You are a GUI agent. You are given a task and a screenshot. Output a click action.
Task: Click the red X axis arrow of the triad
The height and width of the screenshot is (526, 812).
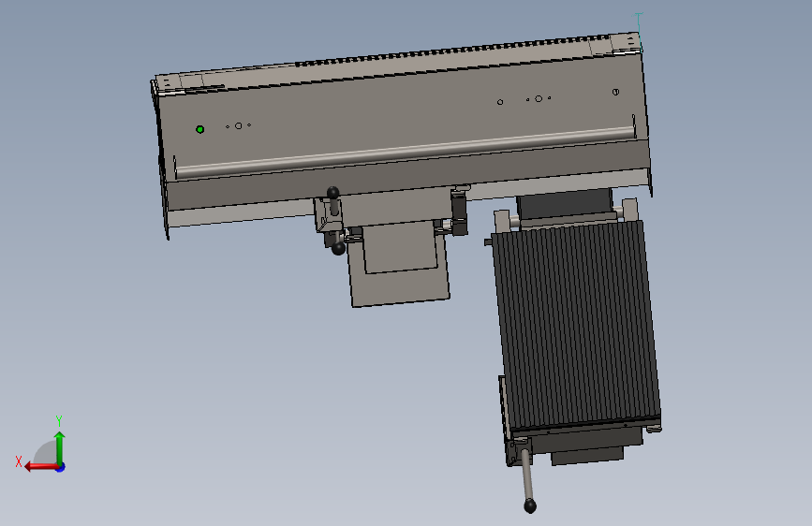click(41, 467)
